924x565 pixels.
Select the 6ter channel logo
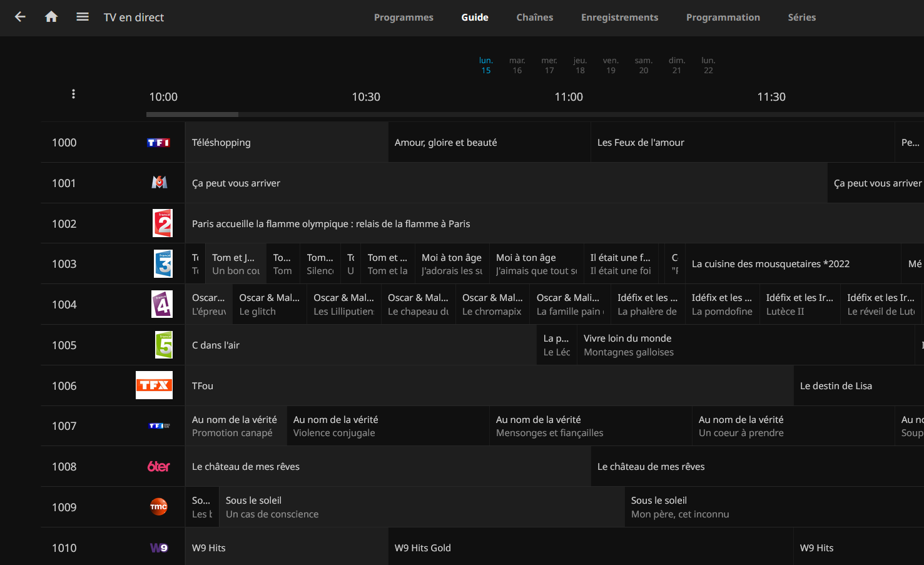coord(159,467)
